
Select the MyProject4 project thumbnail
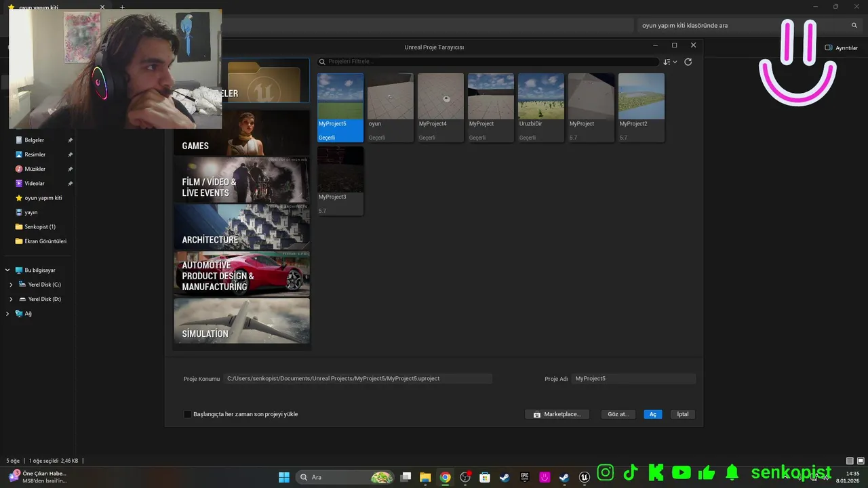tap(441, 107)
